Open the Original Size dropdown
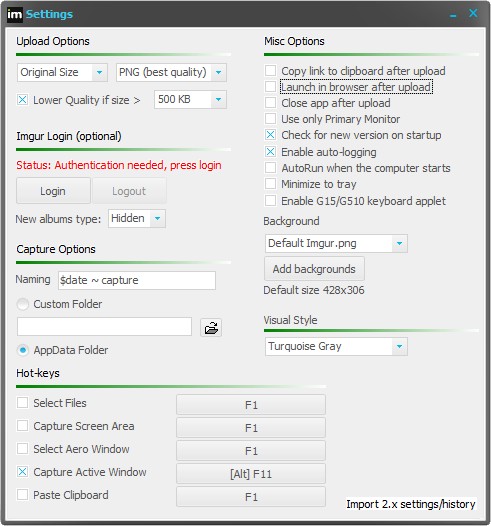Screen dimensions: 491x526 coord(62,72)
